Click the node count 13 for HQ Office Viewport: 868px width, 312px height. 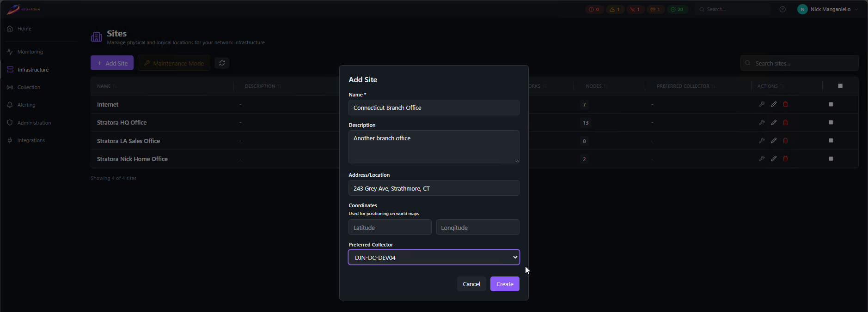[586, 123]
